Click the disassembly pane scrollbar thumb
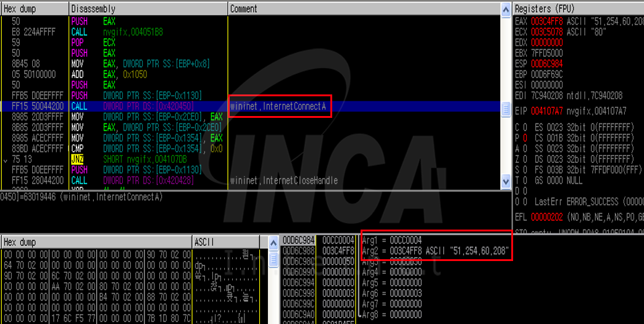The height and width of the screenshot is (324, 644). (506, 109)
